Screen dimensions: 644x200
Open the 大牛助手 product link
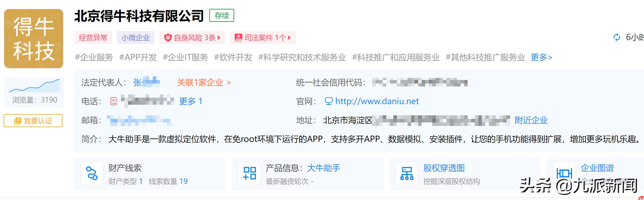coord(323,168)
